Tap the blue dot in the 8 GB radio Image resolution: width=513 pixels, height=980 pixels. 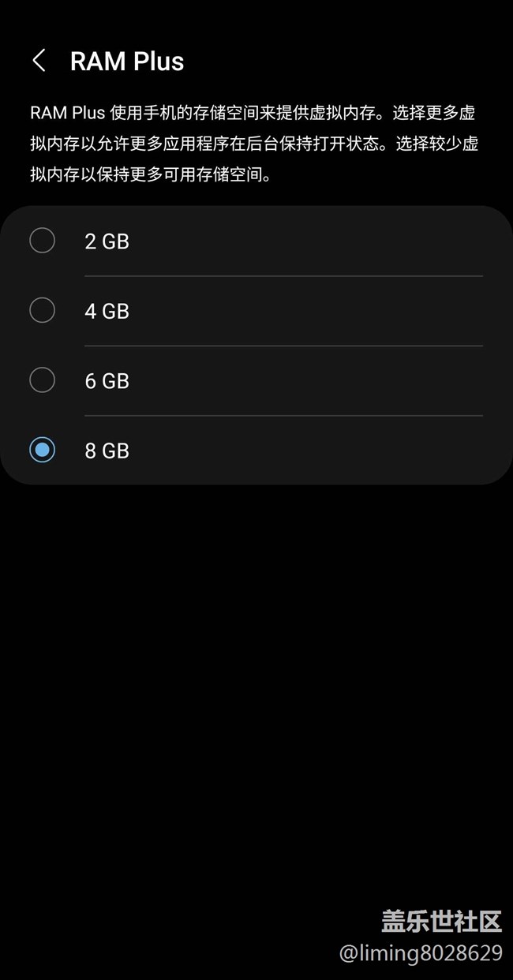pyautogui.click(x=42, y=450)
